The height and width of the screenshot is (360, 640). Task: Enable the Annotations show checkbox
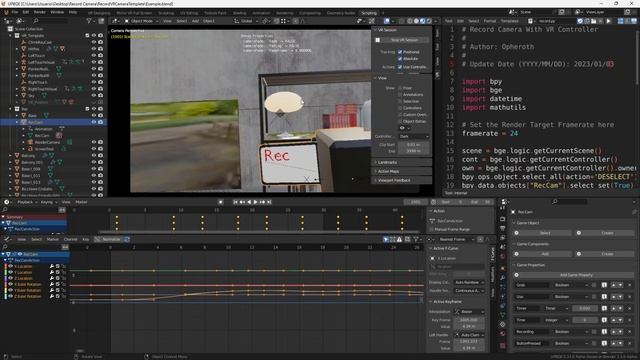tap(400, 95)
